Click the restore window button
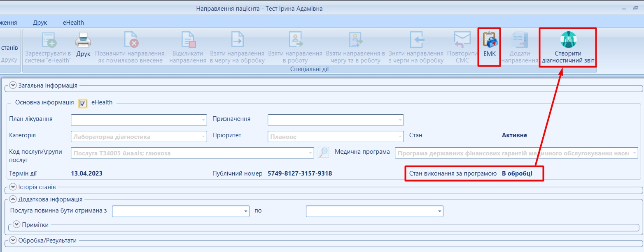The width and height of the screenshot is (644, 252). pyautogui.click(x=635, y=8)
